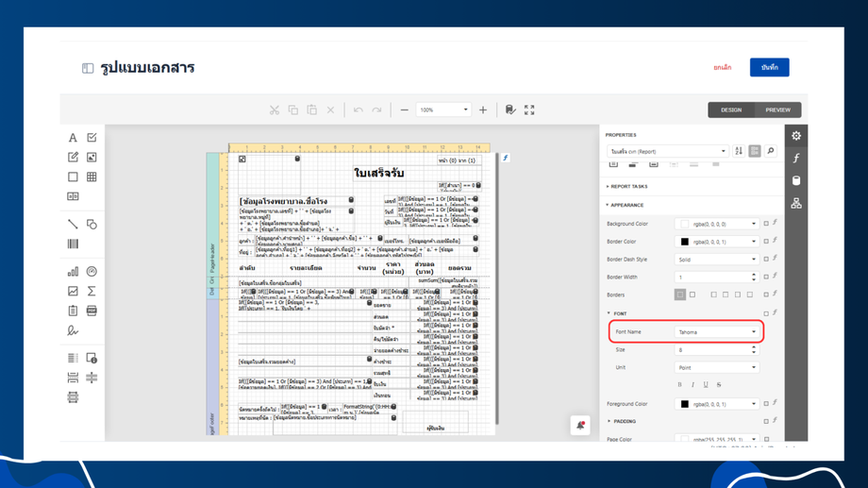Select the Label text tool
868x488 pixels.
pos(73,138)
